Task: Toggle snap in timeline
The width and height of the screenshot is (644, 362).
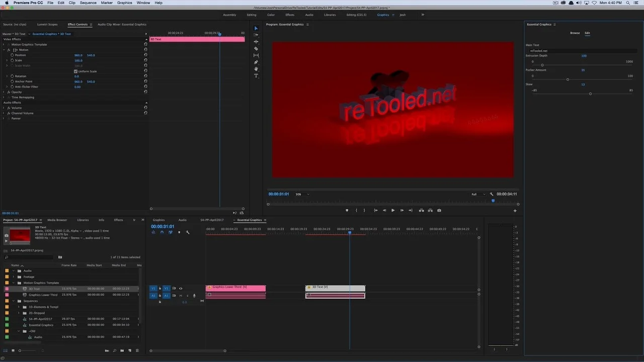Action: (162, 232)
